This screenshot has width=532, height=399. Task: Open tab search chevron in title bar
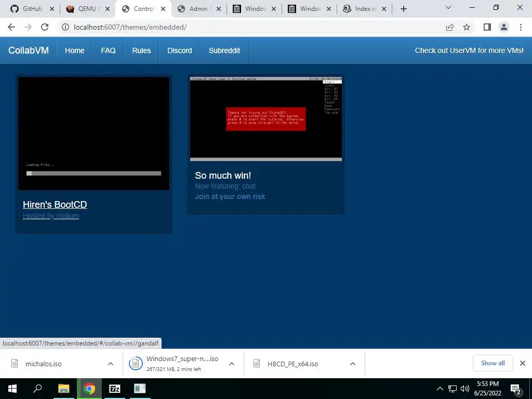448,7
